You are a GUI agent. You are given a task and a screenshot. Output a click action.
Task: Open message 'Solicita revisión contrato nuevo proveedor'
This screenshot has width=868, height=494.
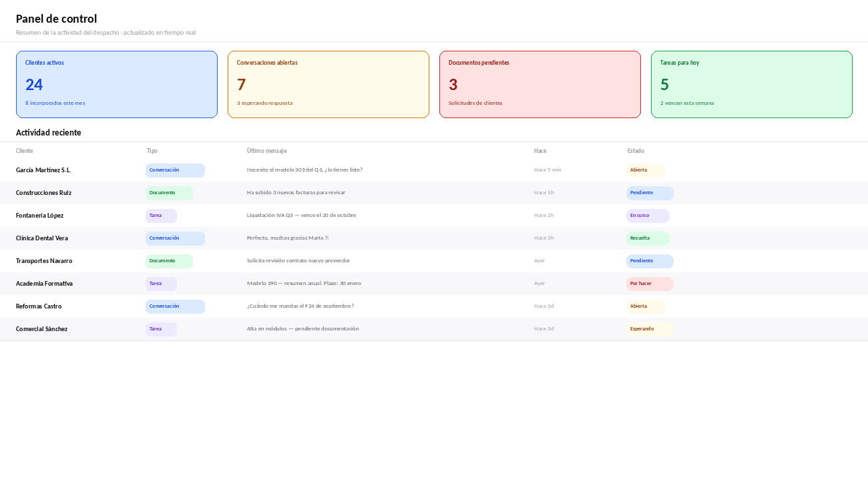coord(298,261)
